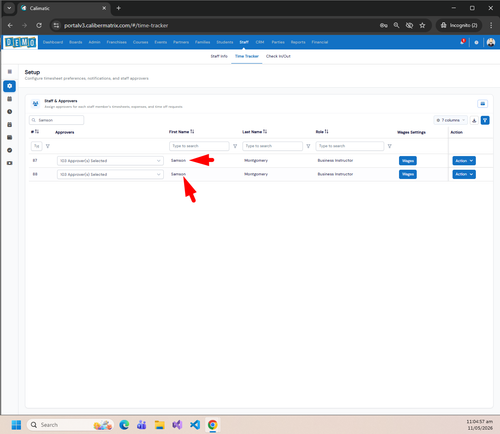
Task: Focus the Last Name search field
Action: point(272,146)
